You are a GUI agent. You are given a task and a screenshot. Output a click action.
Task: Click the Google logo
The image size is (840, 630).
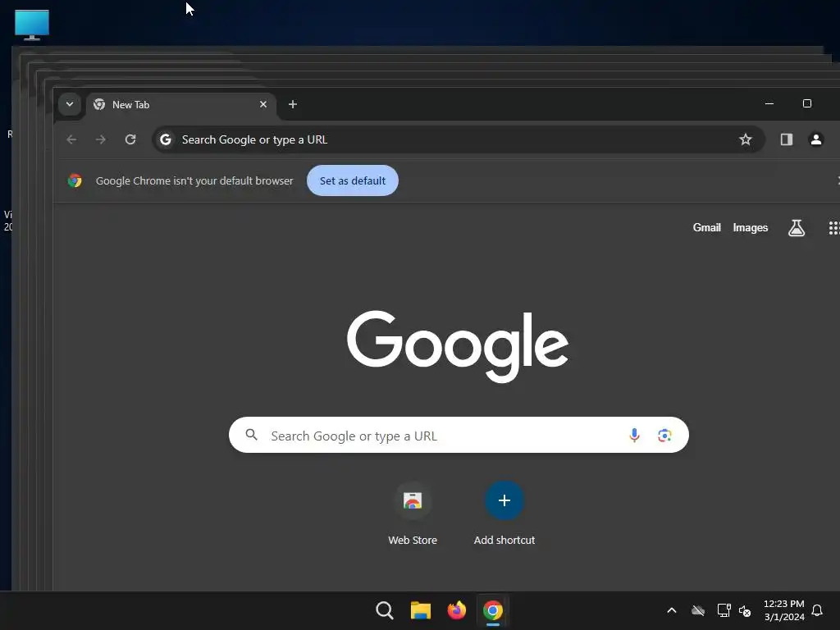pyautogui.click(x=458, y=346)
